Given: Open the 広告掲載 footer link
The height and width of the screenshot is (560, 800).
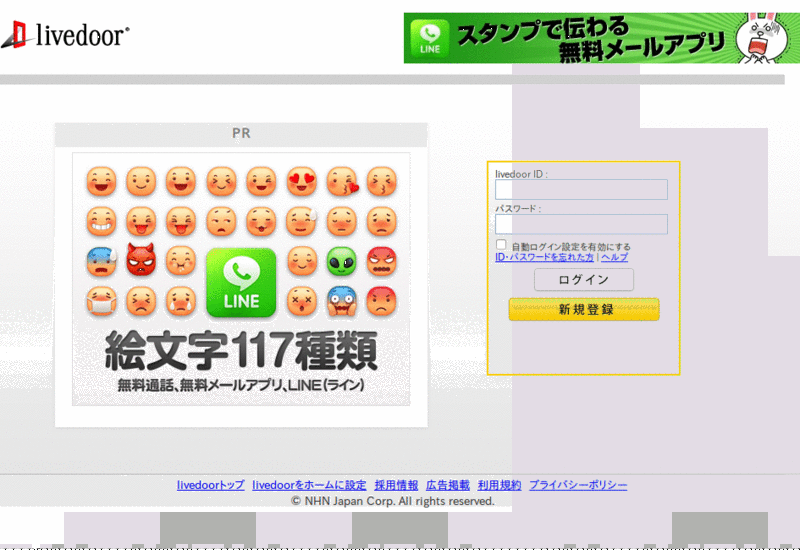Looking at the screenshot, I should tap(448, 485).
